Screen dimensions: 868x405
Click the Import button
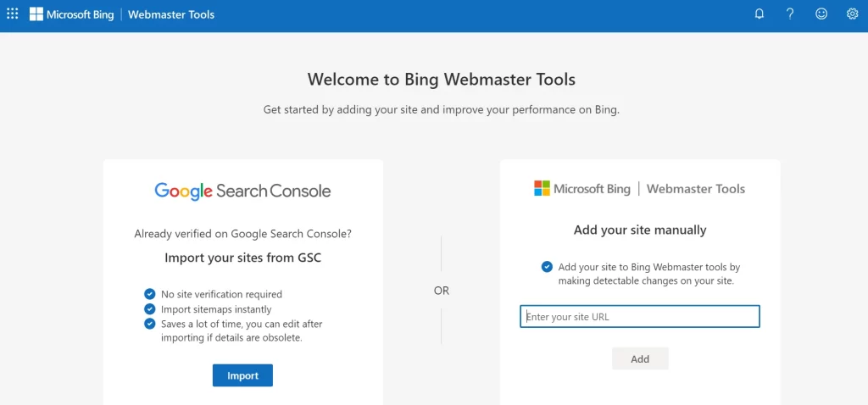coord(242,375)
